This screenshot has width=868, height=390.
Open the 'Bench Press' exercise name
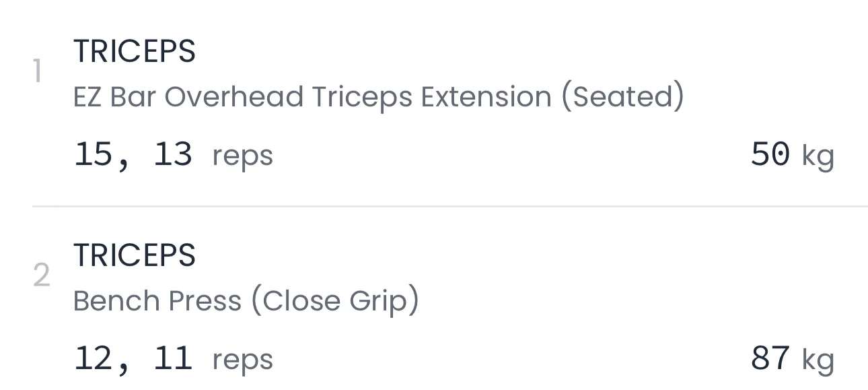[157, 301]
